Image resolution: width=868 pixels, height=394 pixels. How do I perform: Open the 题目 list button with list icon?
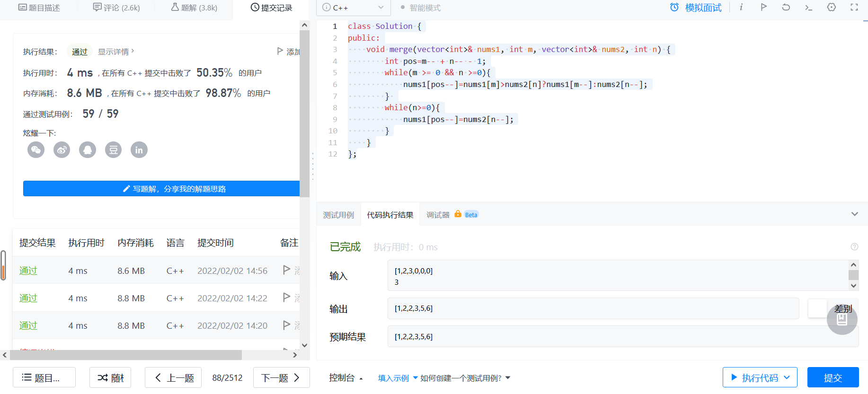click(44, 377)
